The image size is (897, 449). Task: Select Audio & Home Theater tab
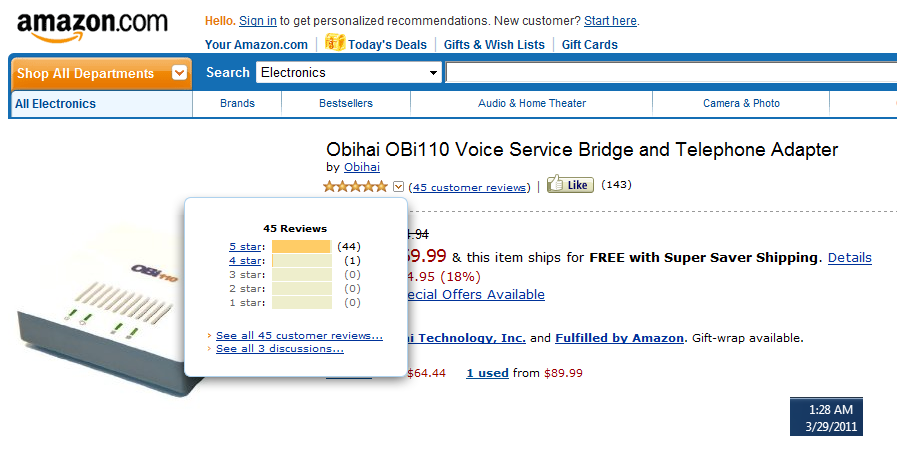532,104
